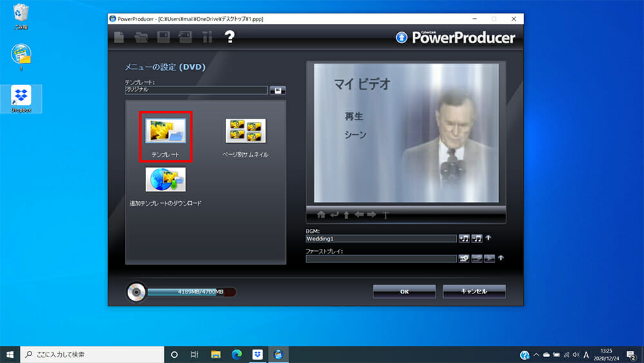Image resolution: width=644 pixels, height=363 pixels.
Task: Click the Home icon under the preview
Action: click(321, 215)
